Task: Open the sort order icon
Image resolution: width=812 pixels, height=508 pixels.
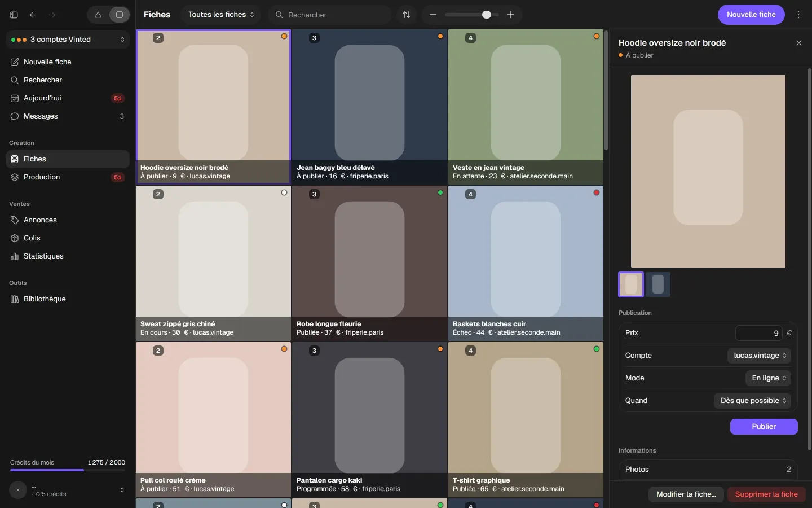Action: point(407,15)
